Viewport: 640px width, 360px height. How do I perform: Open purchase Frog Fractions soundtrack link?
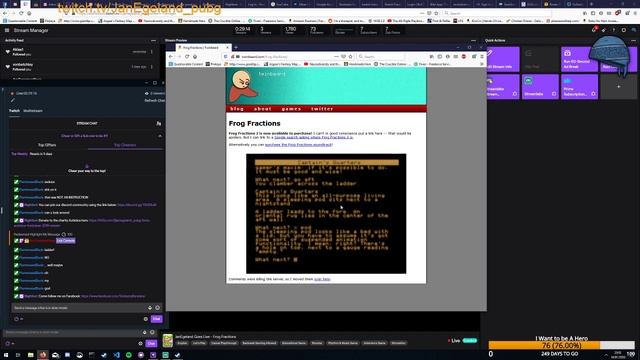(298, 144)
